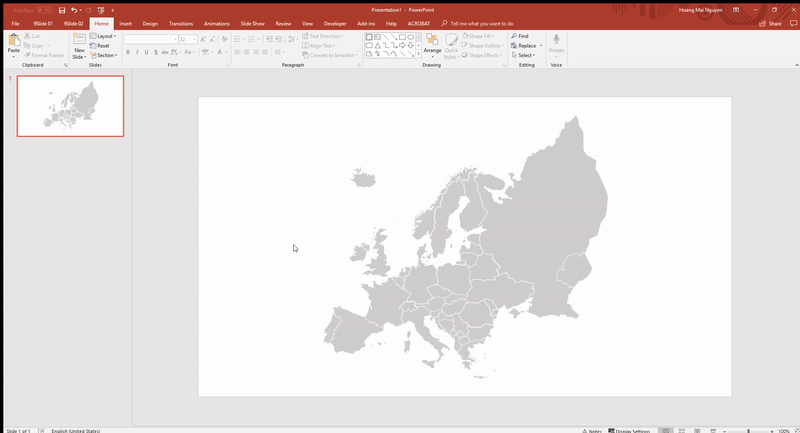
Task: Click the Share button
Action: point(770,23)
